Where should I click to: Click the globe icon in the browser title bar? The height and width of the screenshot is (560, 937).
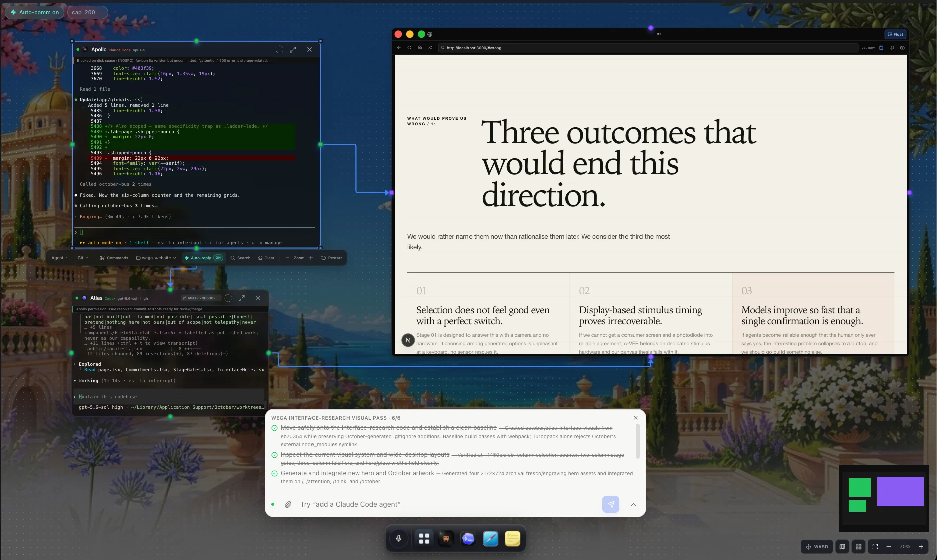pos(430,34)
